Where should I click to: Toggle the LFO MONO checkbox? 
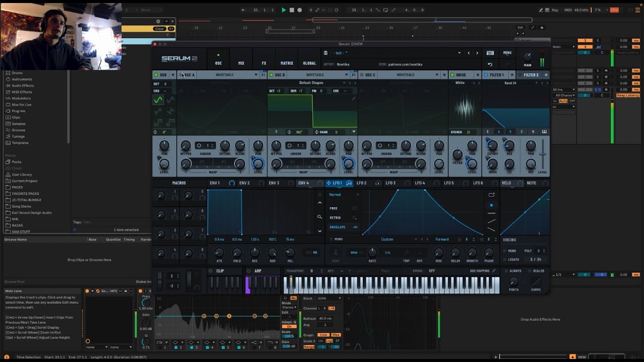(332, 239)
